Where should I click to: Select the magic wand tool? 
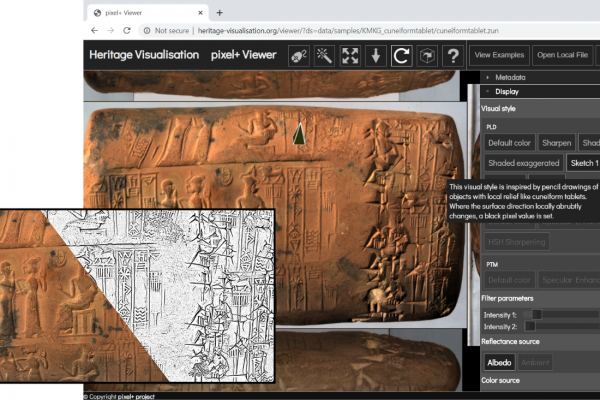[325, 56]
